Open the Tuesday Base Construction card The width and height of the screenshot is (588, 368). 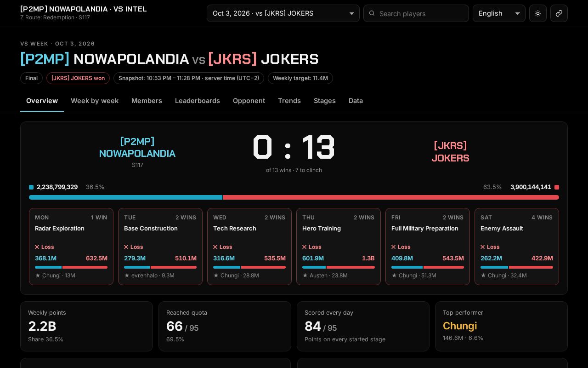point(160,247)
